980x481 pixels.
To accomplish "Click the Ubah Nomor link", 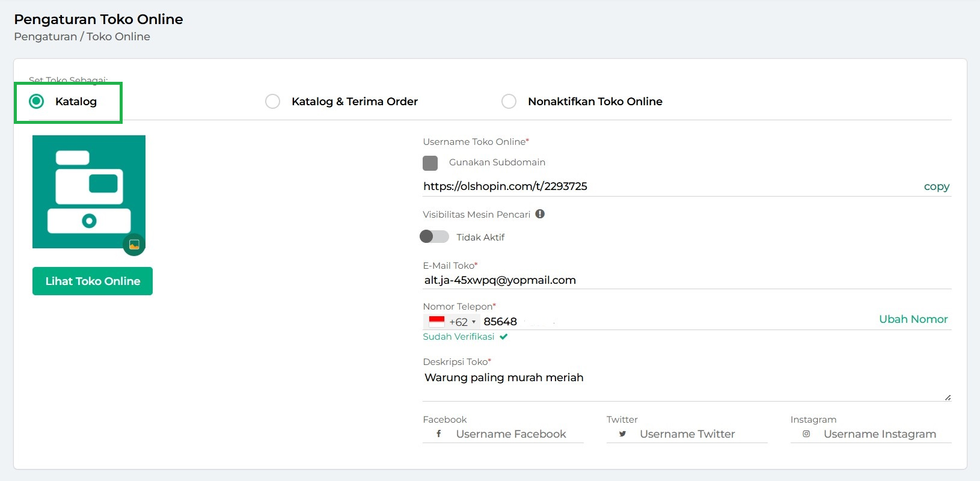I will (x=913, y=319).
